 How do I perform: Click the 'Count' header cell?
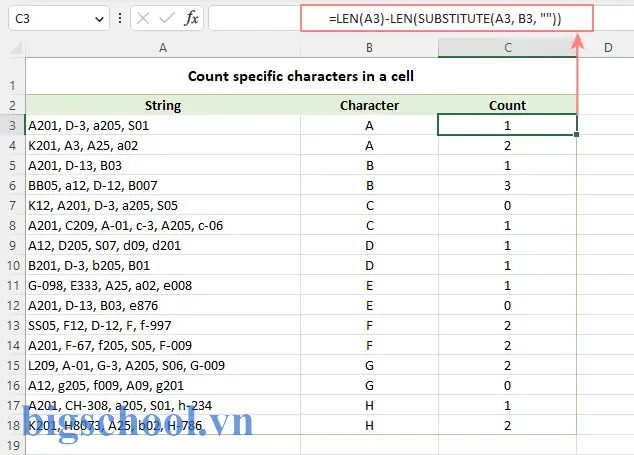pyautogui.click(x=507, y=105)
